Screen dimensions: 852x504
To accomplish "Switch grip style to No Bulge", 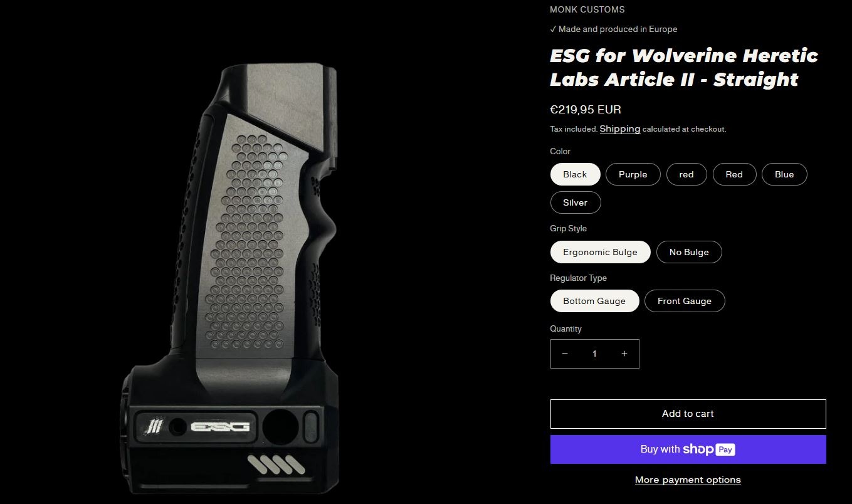I will click(x=689, y=252).
